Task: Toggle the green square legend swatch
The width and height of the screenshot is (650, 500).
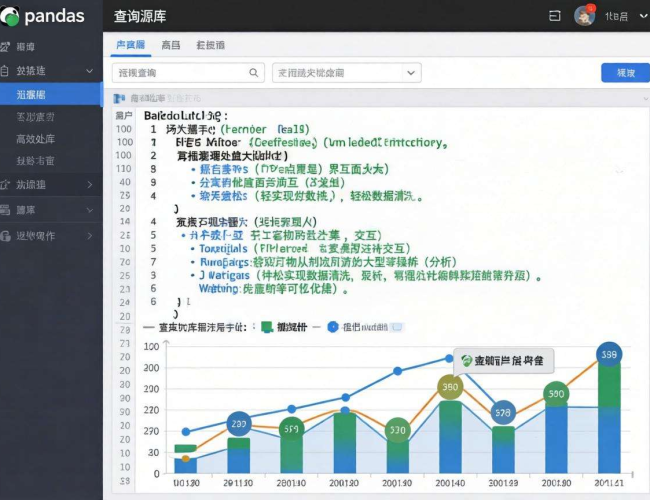Action: [267, 327]
